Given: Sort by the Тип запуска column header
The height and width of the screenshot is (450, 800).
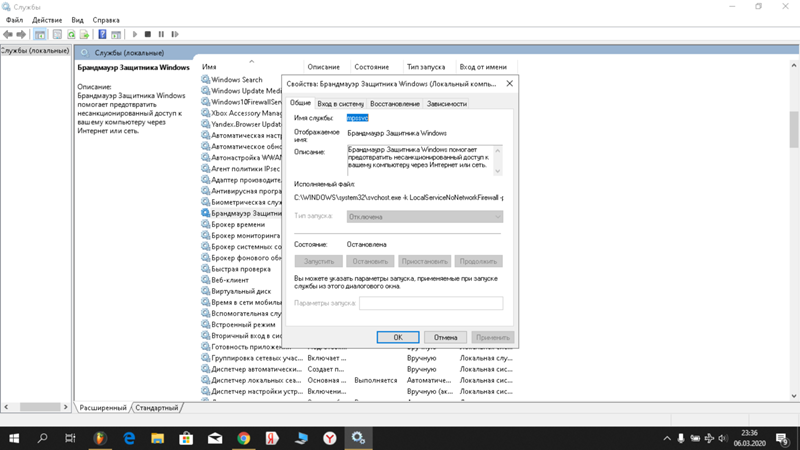Looking at the screenshot, I should coord(426,67).
